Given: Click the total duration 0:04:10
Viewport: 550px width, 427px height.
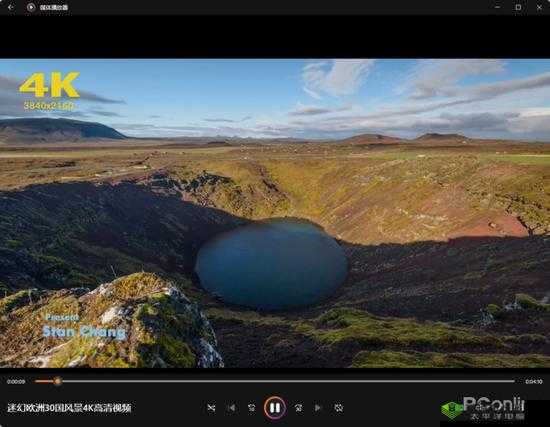Looking at the screenshot, I should pos(534,381).
